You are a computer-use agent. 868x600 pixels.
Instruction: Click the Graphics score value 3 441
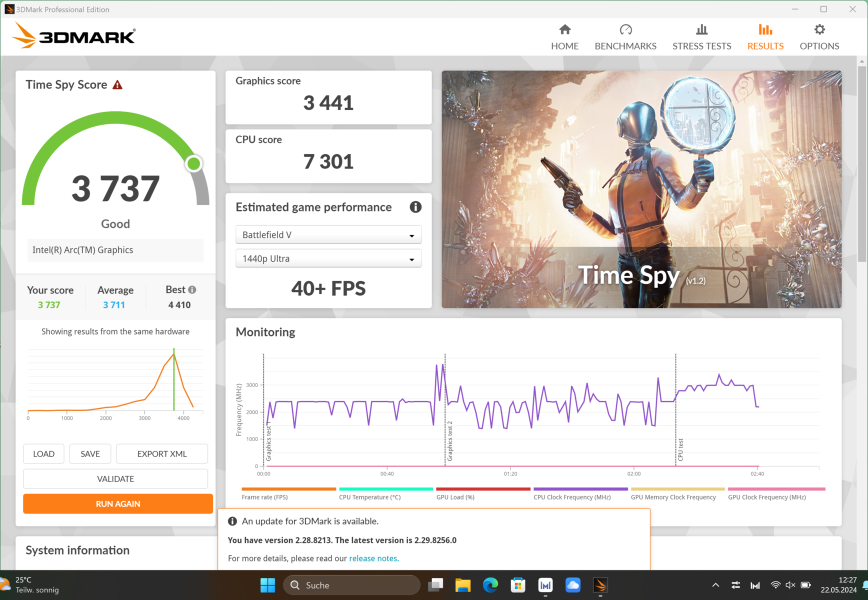click(x=328, y=103)
